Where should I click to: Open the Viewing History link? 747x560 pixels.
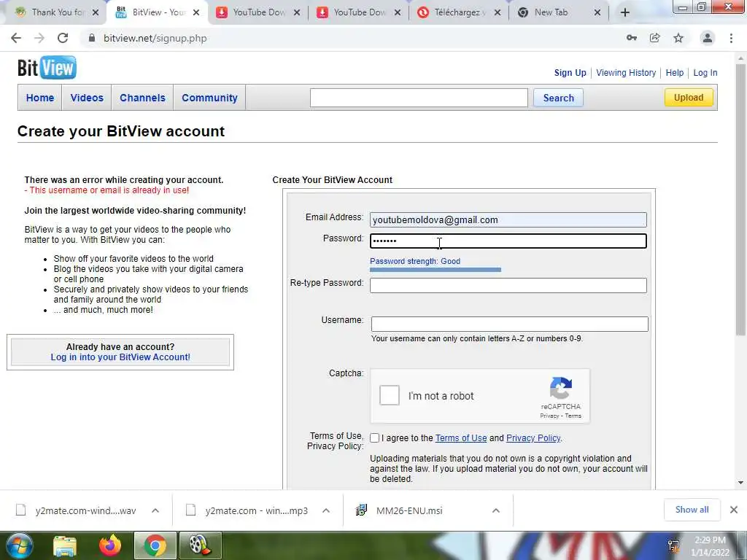tap(626, 73)
